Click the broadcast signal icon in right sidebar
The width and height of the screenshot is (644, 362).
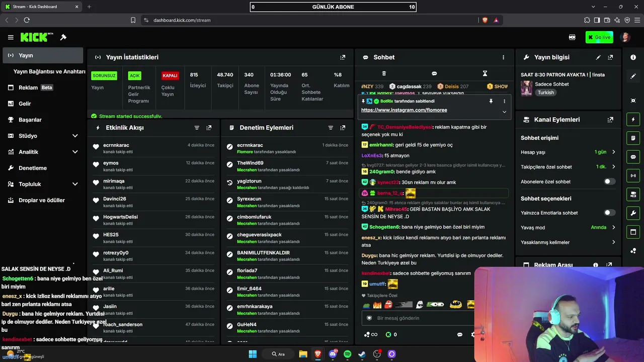pyautogui.click(x=633, y=175)
